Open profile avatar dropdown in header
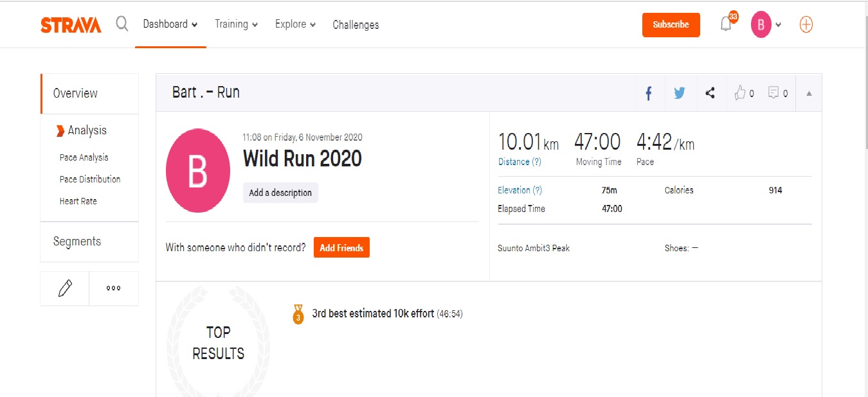This screenshot has height=397, width=868. [x=766, y=24]
